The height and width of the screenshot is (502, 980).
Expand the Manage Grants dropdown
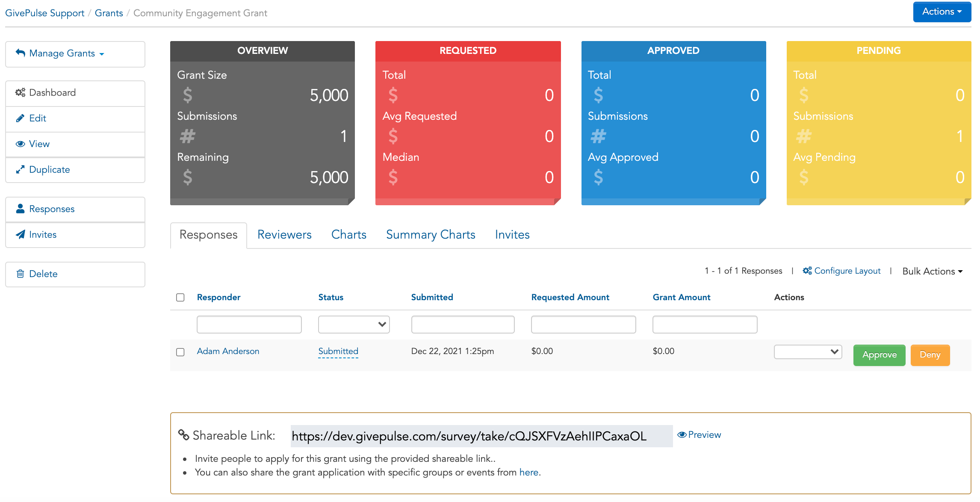coord(75,53)
